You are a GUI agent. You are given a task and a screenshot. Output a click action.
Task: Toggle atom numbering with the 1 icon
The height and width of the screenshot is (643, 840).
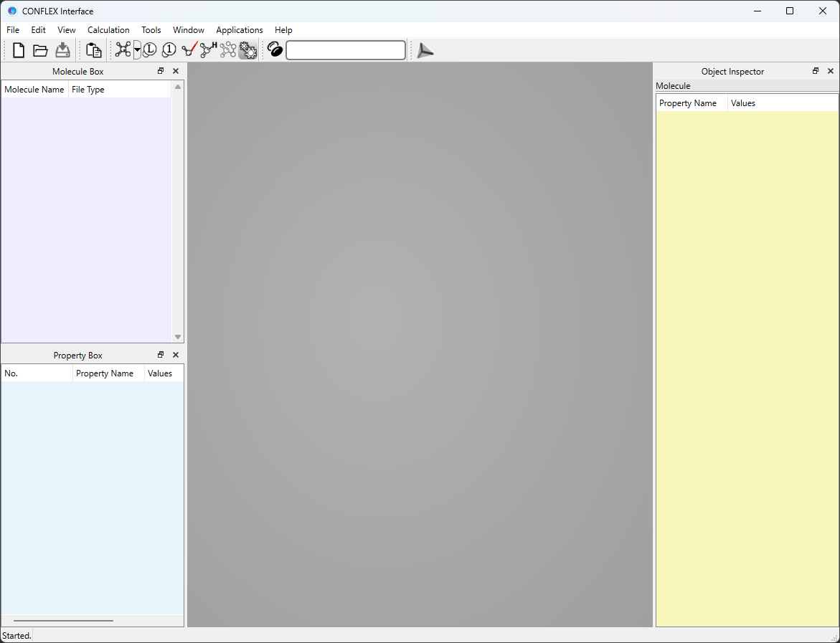(169, 49)
